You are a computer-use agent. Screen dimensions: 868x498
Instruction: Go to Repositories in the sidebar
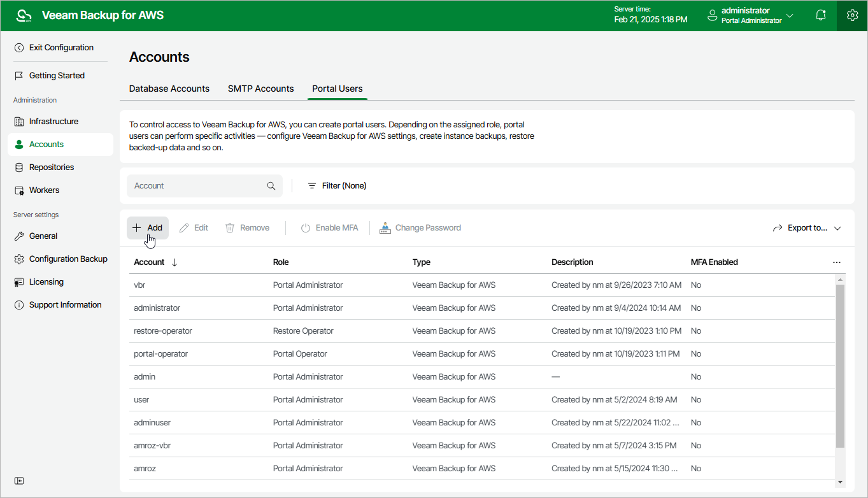pos(51,167)
